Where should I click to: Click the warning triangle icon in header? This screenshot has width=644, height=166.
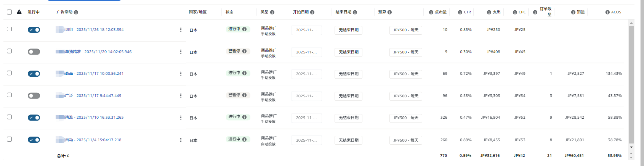(x=19, y=12)
